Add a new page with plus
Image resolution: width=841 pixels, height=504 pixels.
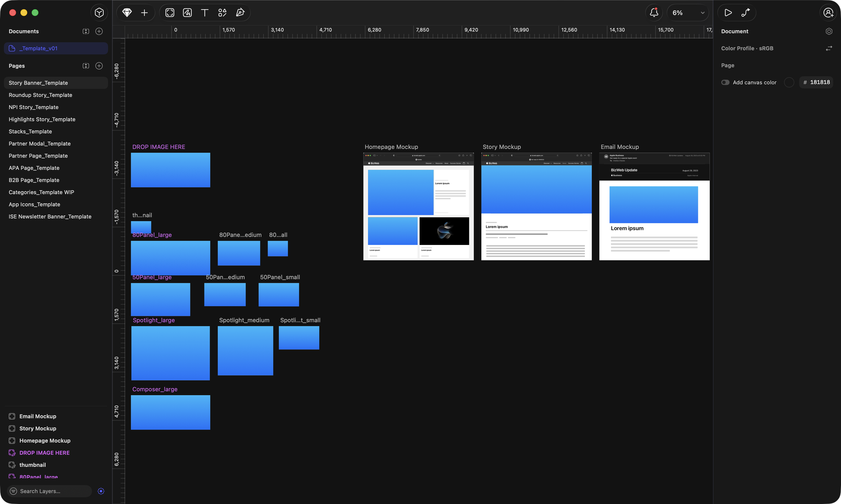coord(99,66)
